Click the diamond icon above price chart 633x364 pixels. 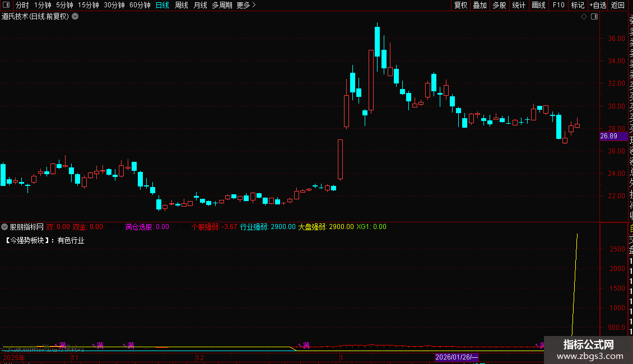pyautogui.click(x=584, y=17)
